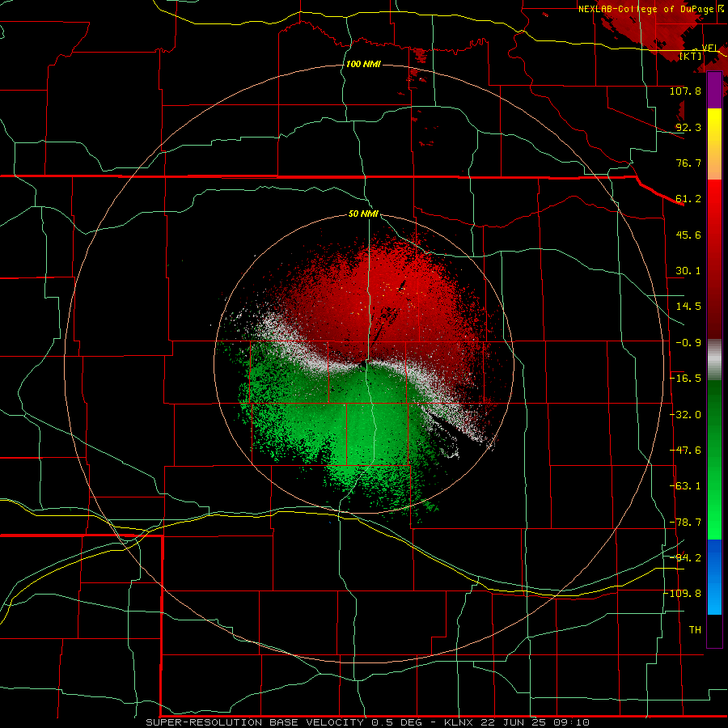This screenshot has height=728, width=728.
Task: Click the -16.5 velocity scale value
Action: (x=685, y=379)
